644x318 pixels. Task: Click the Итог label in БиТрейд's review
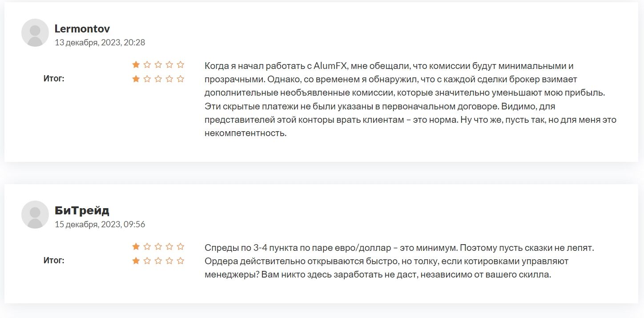pyautogui.click(x=54, y=261)
